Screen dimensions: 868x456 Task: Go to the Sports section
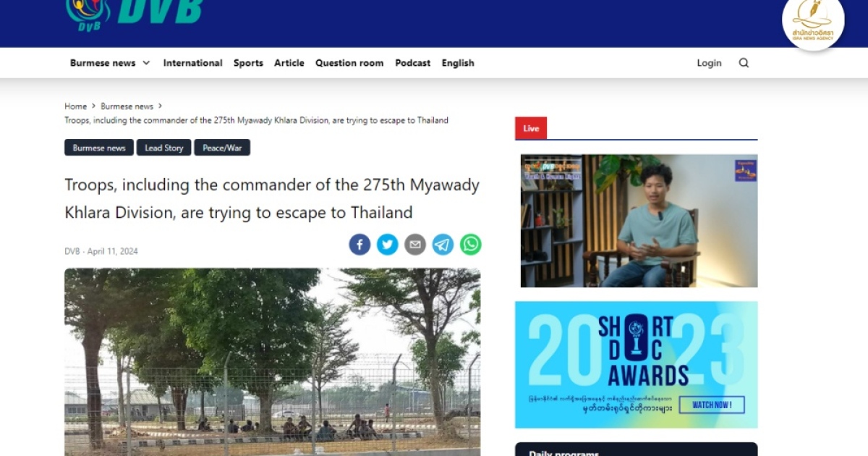point(248,63)
